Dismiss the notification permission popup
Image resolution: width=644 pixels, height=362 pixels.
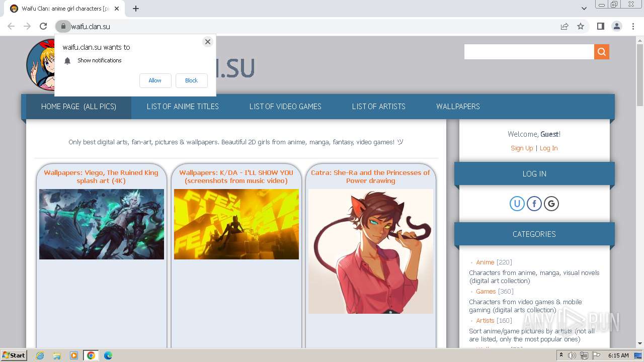point(208,42)
